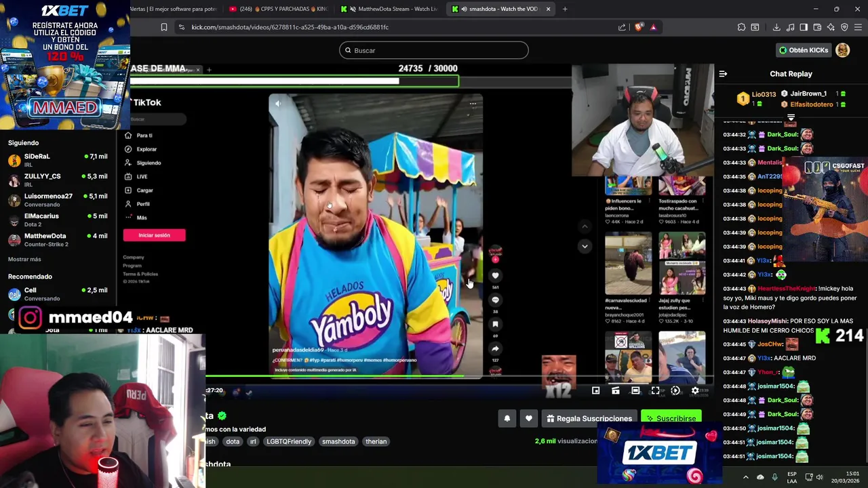This screenshot has width=868, height=488.
Task: Expand the chat leaderboard chevron
Action: (791, 117)
